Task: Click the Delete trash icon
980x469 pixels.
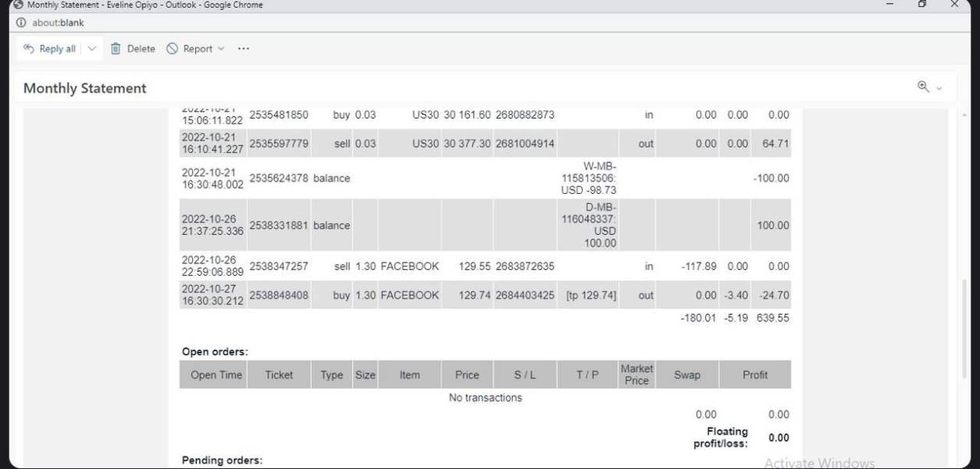Action: coord(116,48)
